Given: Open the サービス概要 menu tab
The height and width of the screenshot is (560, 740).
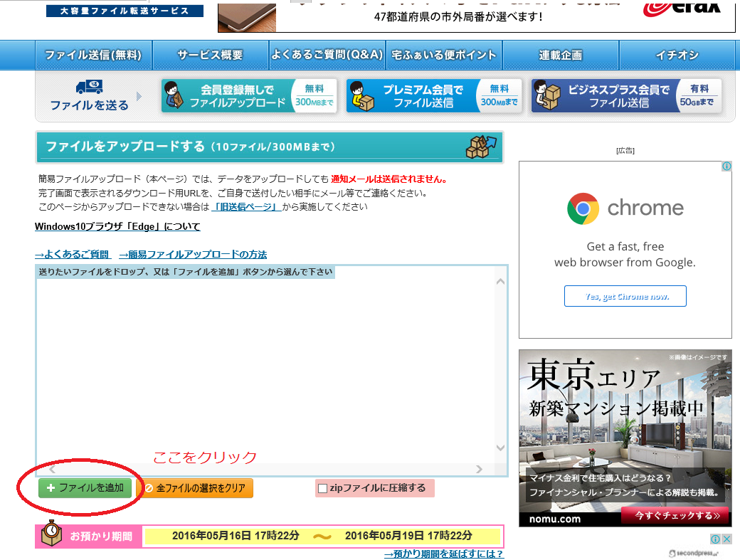Looking at the screenshot, I should tap(210, 55).
